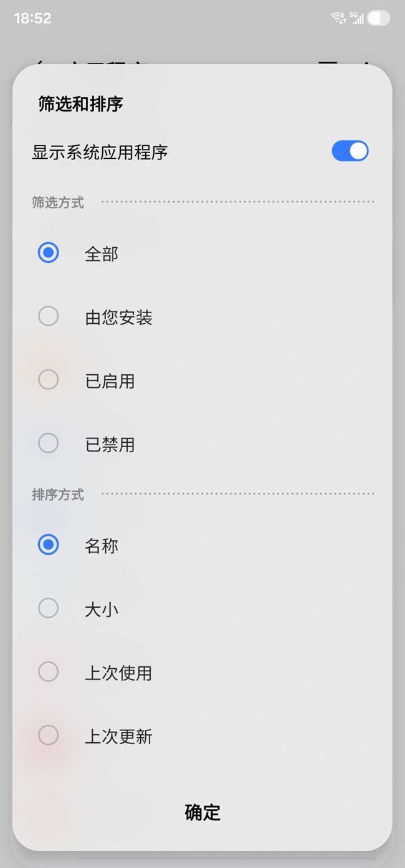Tap the 5G signal strength icon
Image resolution: width=405 pixels, height=868 pixels.
[357, 18]
